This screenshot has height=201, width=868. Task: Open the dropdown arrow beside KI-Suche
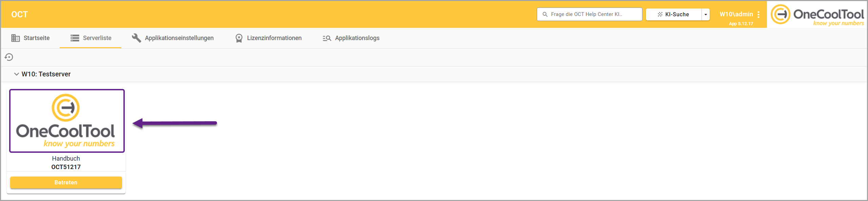pos(706,14)
